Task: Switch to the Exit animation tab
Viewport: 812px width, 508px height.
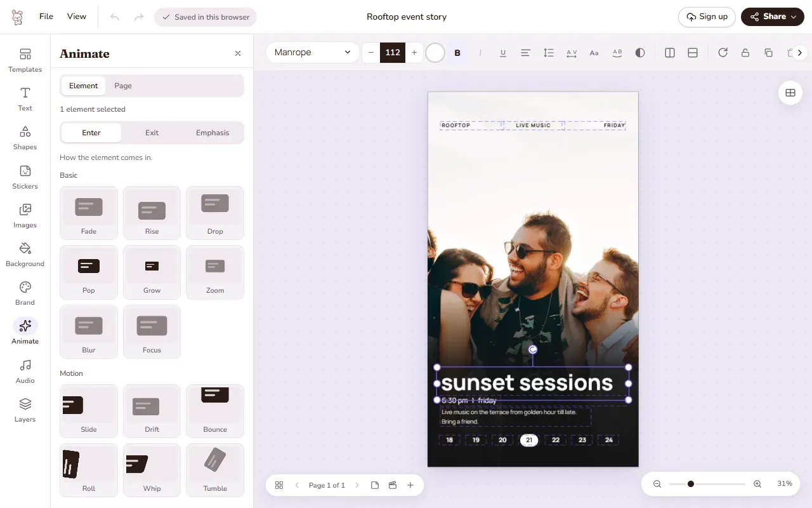Action: 152,133
